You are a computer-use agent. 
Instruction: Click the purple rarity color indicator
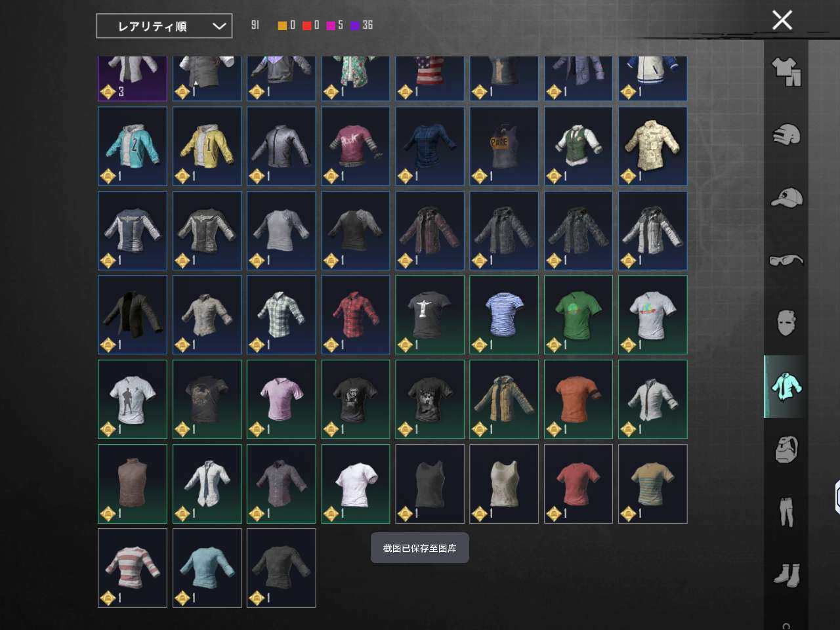point(355,26)
